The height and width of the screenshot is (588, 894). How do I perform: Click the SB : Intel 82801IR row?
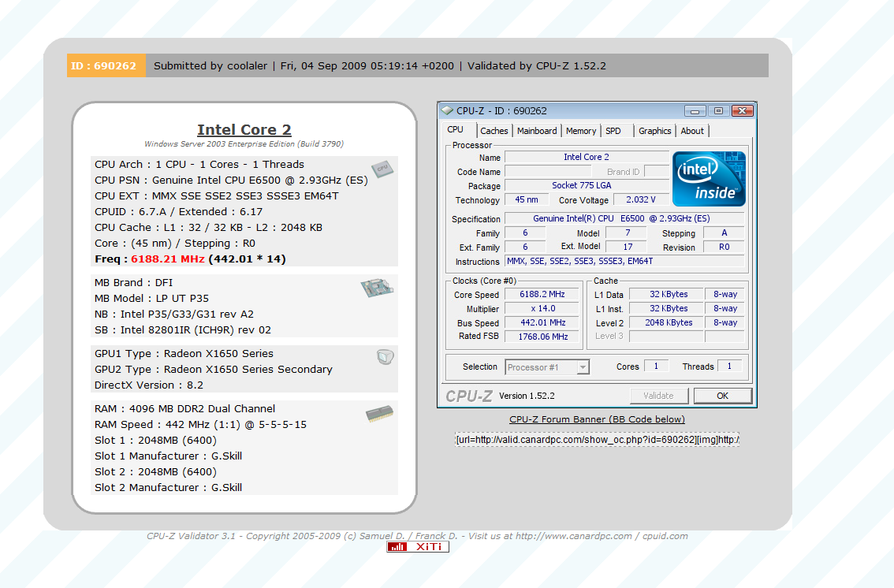[182, 330]
